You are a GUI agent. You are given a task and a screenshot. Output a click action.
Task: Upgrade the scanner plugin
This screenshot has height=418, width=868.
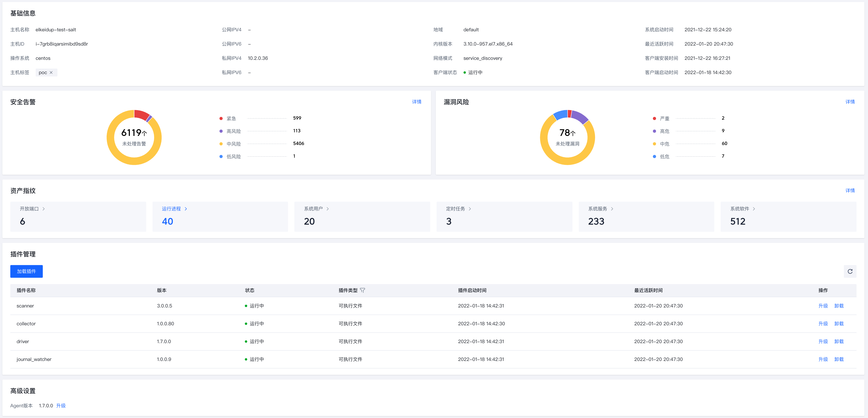pyautogui.click(x=823, y=306)
